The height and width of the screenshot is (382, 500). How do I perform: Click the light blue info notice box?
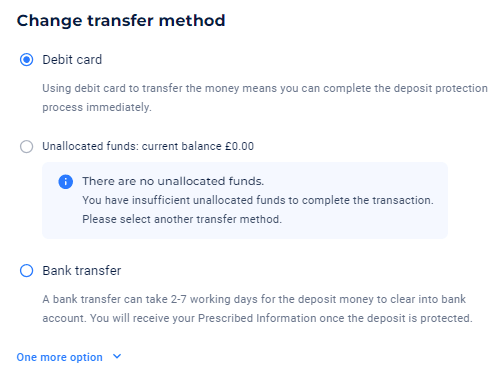click(x=245, y=200)
